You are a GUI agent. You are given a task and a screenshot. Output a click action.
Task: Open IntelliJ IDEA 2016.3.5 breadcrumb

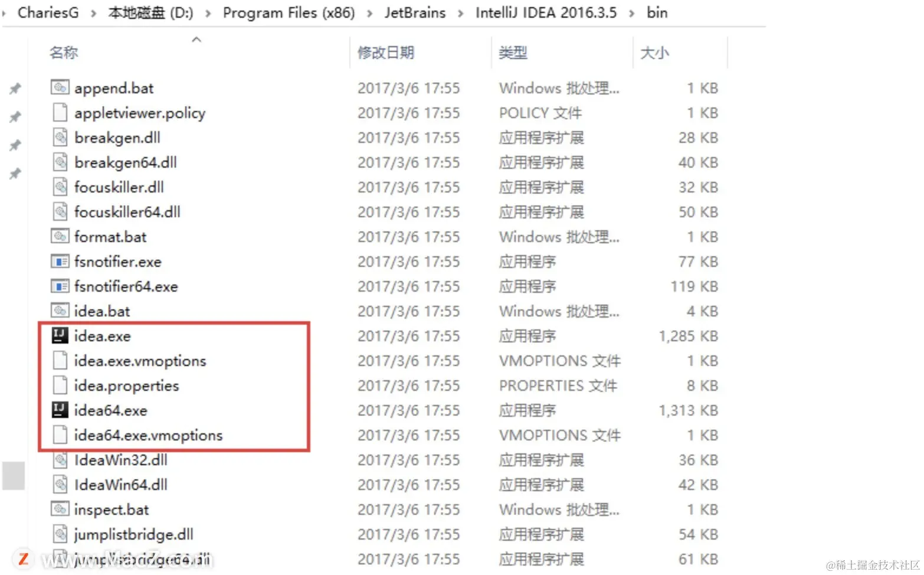(546, 12)
